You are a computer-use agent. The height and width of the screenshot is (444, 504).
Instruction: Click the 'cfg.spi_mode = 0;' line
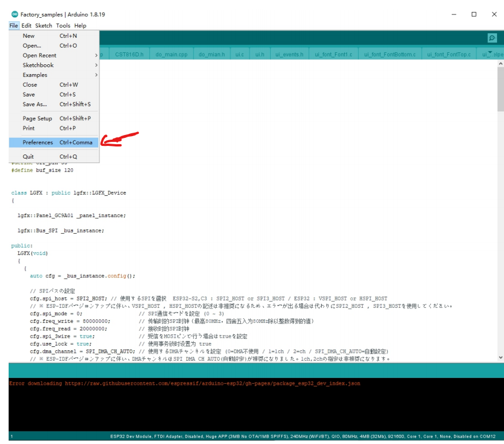56,314
